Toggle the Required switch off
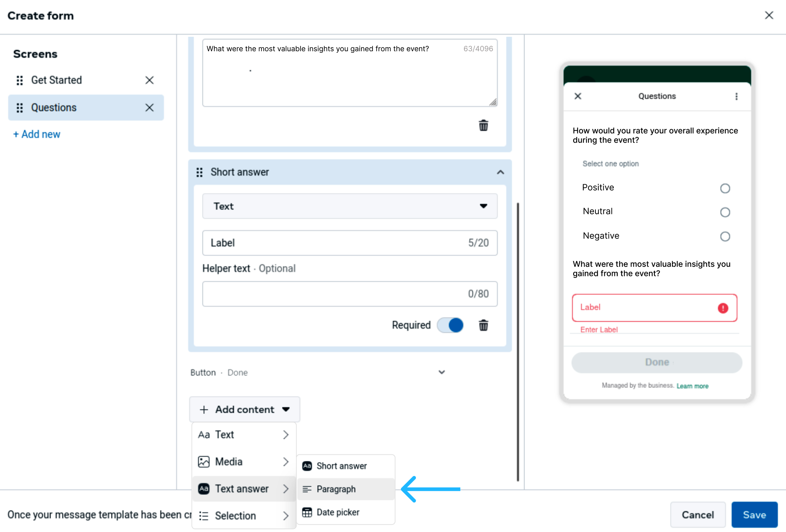The height and width of the screenshot is (532, 786). (x=450, y=325)
